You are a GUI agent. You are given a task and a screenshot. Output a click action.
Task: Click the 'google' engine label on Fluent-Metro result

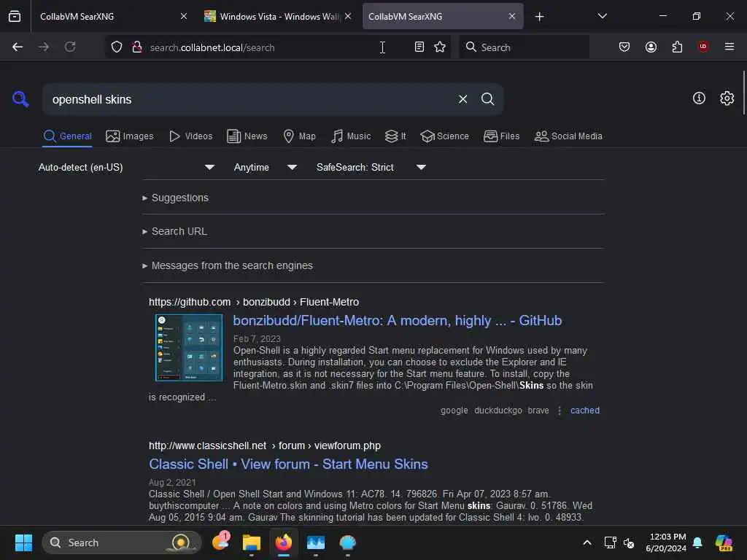[454, 411]
